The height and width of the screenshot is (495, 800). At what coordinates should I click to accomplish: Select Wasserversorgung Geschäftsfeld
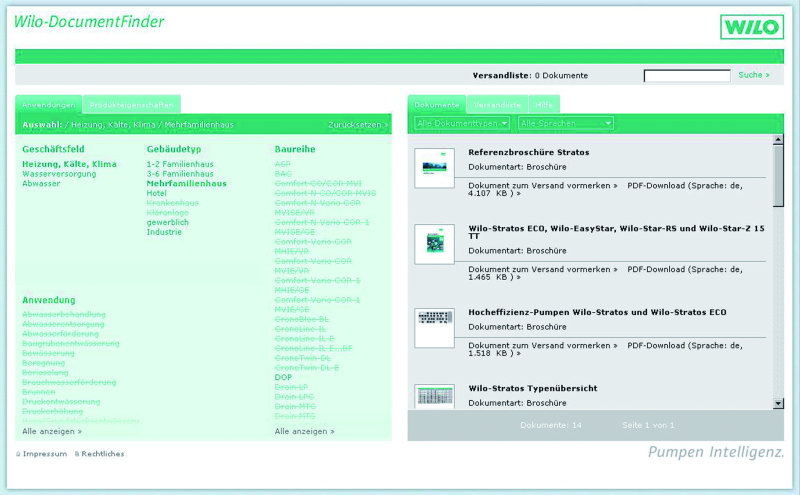(x=59, y=174)
